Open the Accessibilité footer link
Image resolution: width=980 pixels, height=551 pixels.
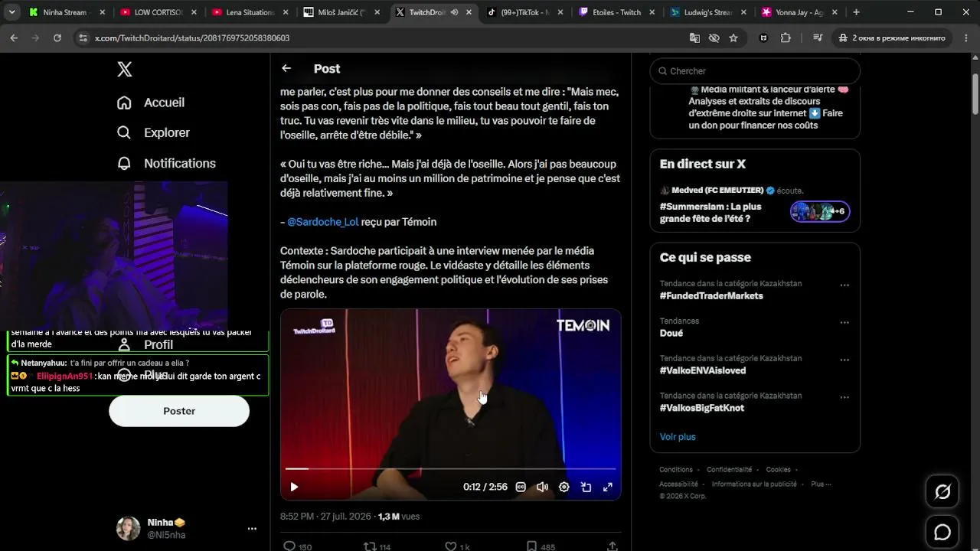click(678, 484)
